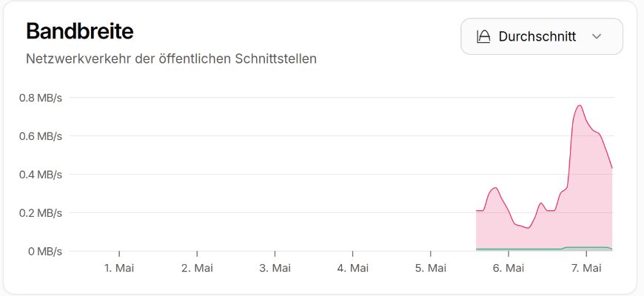Click the 0.8 MB/s axis label
The height and width of the screenshot is (296, 644).
coord(40,98)
